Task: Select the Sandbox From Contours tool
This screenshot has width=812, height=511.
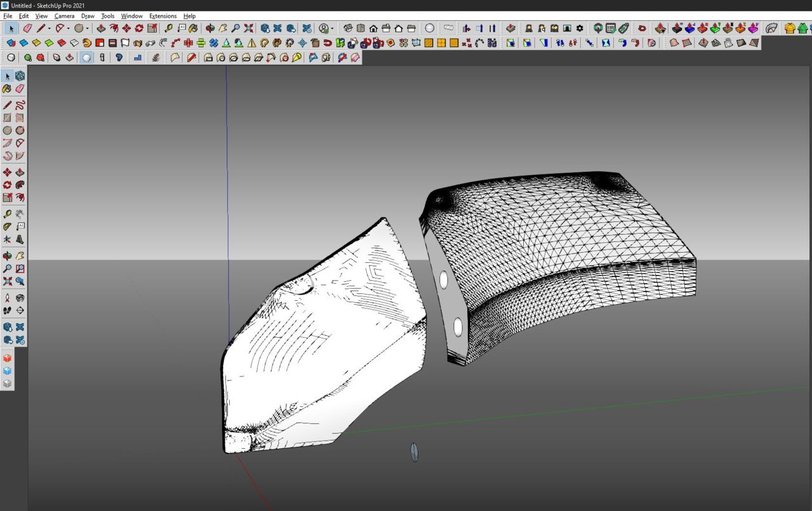Action: [x=674, y=43]
